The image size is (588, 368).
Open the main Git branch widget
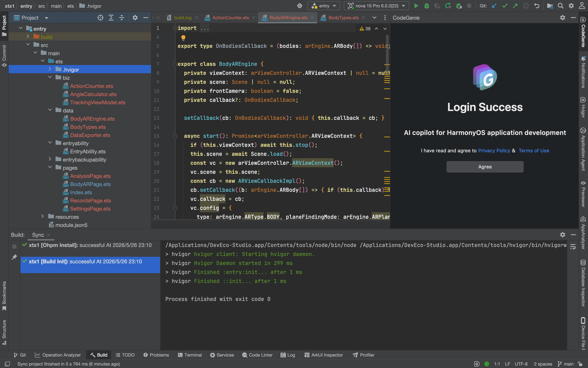tap(566, 364)
